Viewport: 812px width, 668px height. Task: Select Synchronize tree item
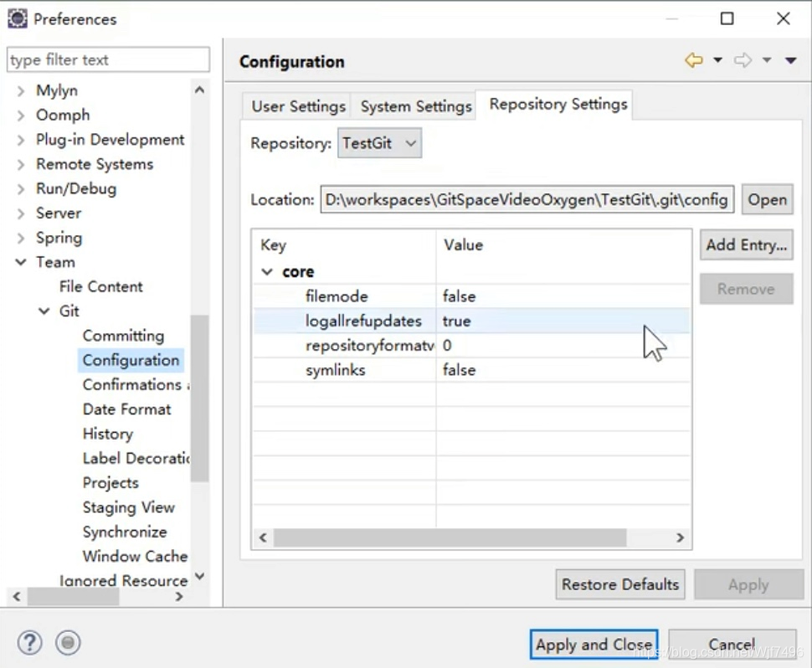click(124, 532)
